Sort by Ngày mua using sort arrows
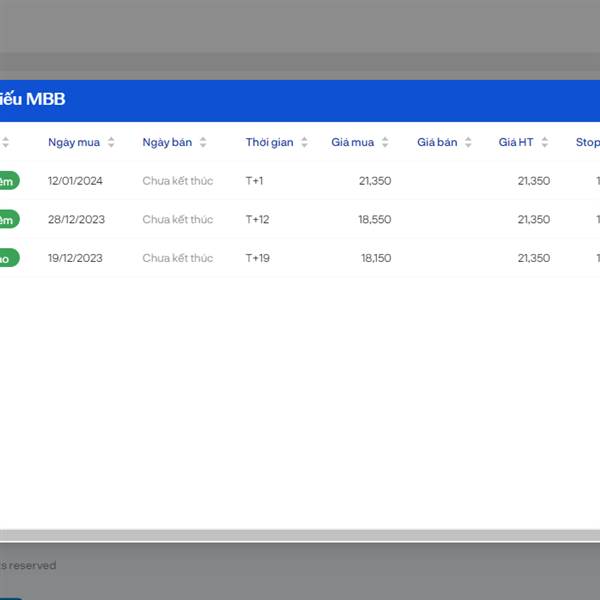The image size is (600, 600). (x=111, y=143)
